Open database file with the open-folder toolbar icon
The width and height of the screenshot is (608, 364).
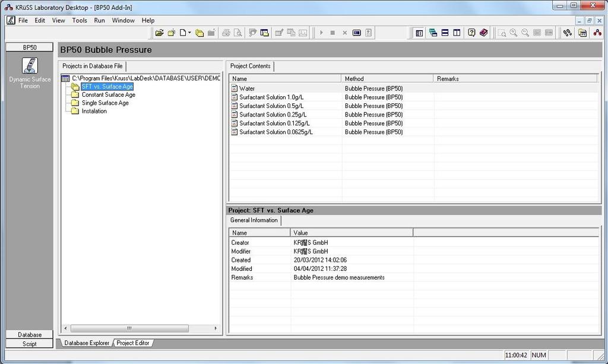(x=159, y=33)
